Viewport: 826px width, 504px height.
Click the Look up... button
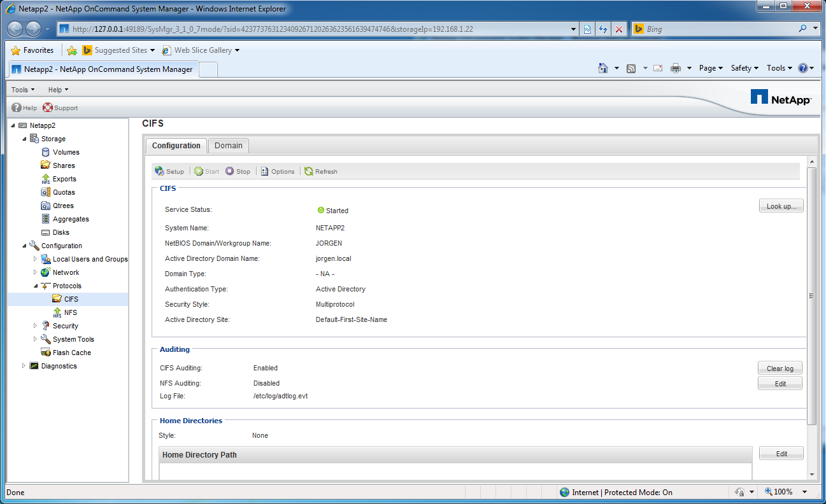coord(781,206)
